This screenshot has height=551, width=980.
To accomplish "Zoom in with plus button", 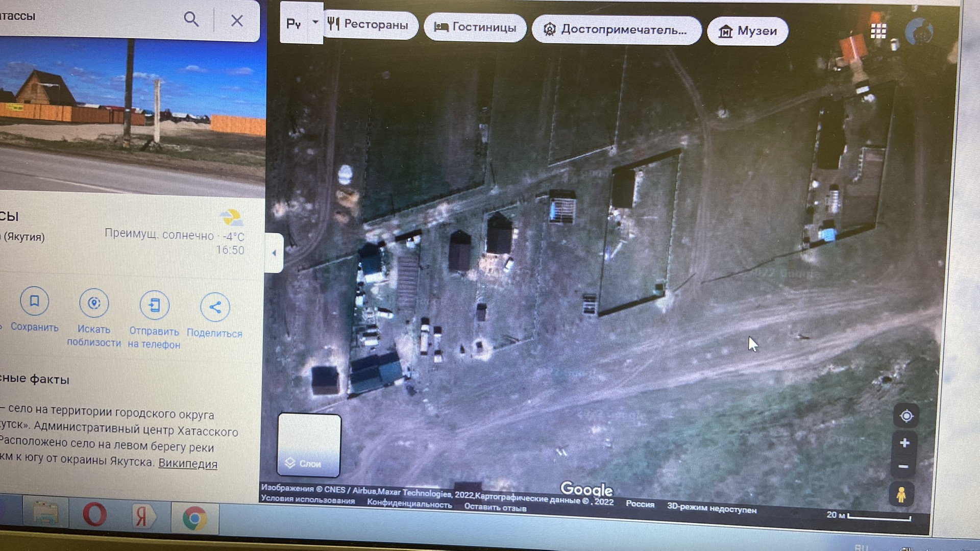I will pyautogui.click(x=904, y=443).
